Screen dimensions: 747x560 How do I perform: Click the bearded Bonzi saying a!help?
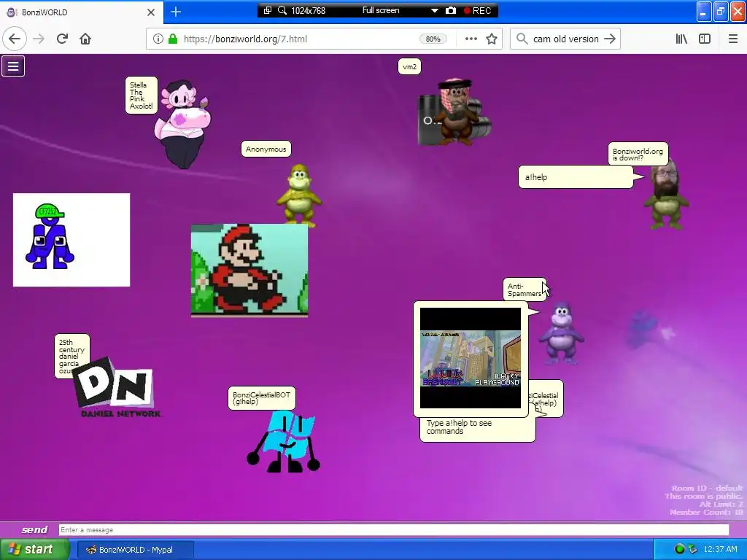[x=667, y=195]
